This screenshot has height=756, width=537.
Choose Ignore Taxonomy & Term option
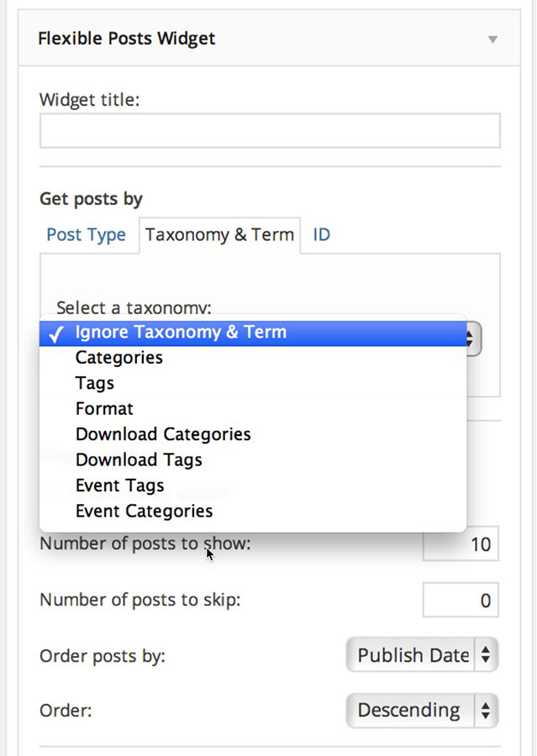point(181,332)
